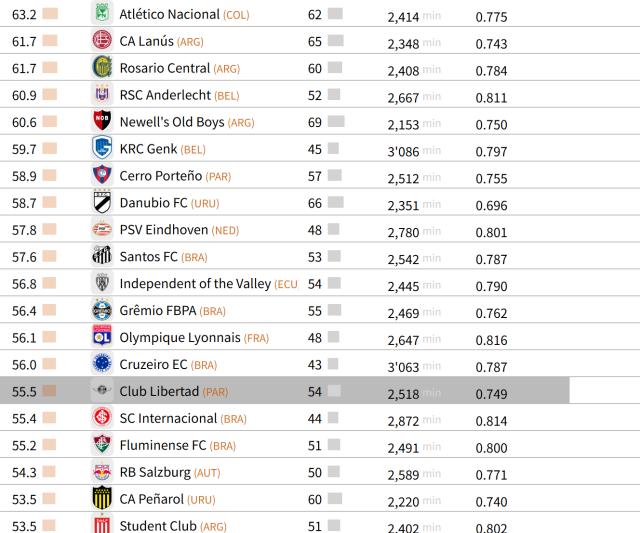
Task: Click the Atlético Nacional club crest
Action: pyautogui.click(x=101, y=15)
